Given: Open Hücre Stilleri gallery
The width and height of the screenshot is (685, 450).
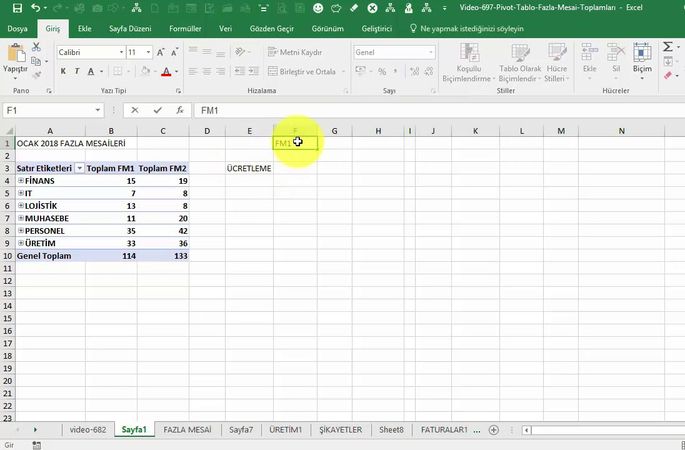Looking at the screenshot, I should (557, 62).
